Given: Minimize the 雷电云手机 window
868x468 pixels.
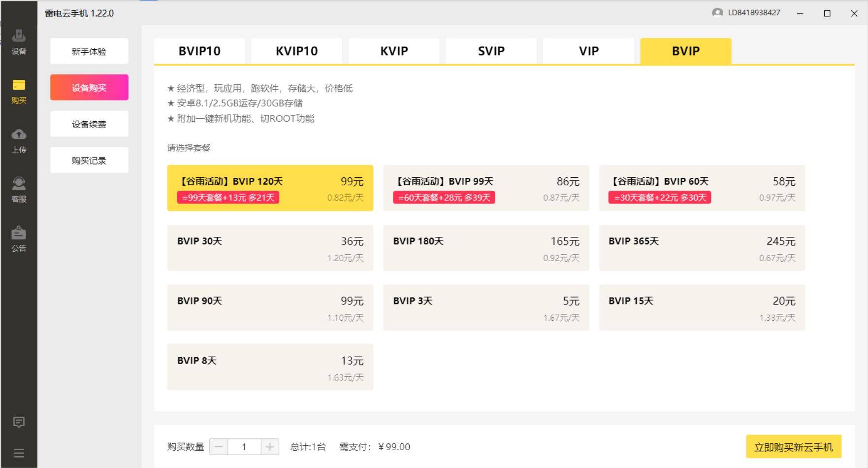Looking at the screenshot, I should click(800, 13).
